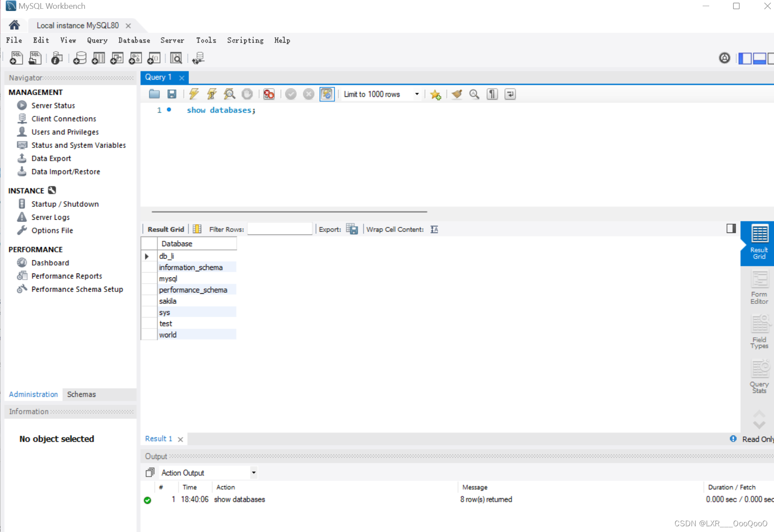This screenshot has height=532, width=774.
Task: Open Query Stats panel
Action: tap(759, 377)
